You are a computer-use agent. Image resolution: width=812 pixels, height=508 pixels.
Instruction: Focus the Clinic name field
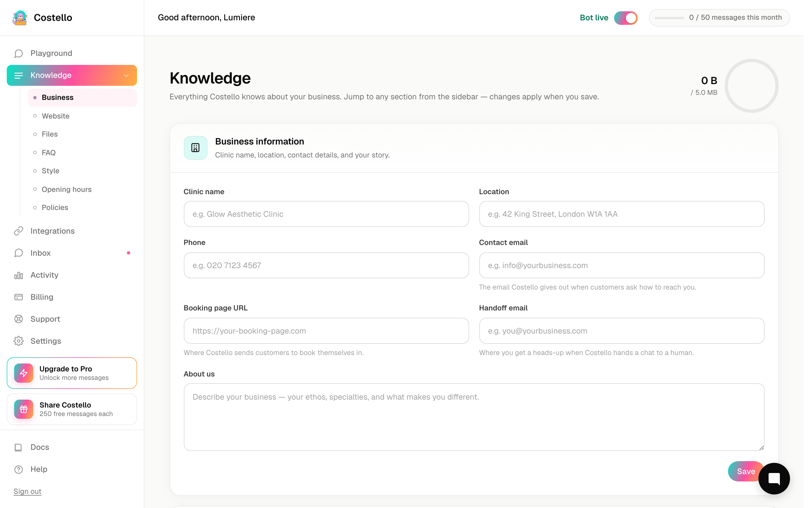(x=326, y=214)
